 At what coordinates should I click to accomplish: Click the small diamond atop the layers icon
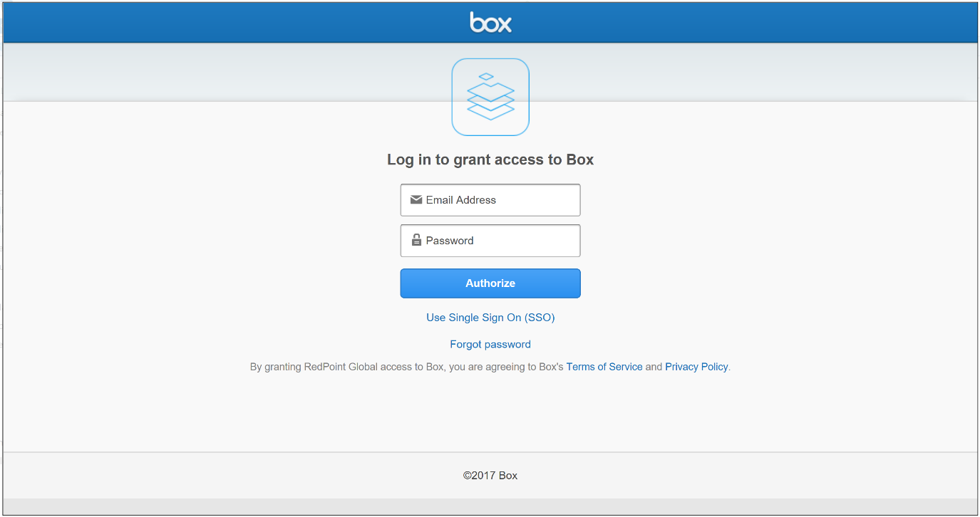click(486, 76)
